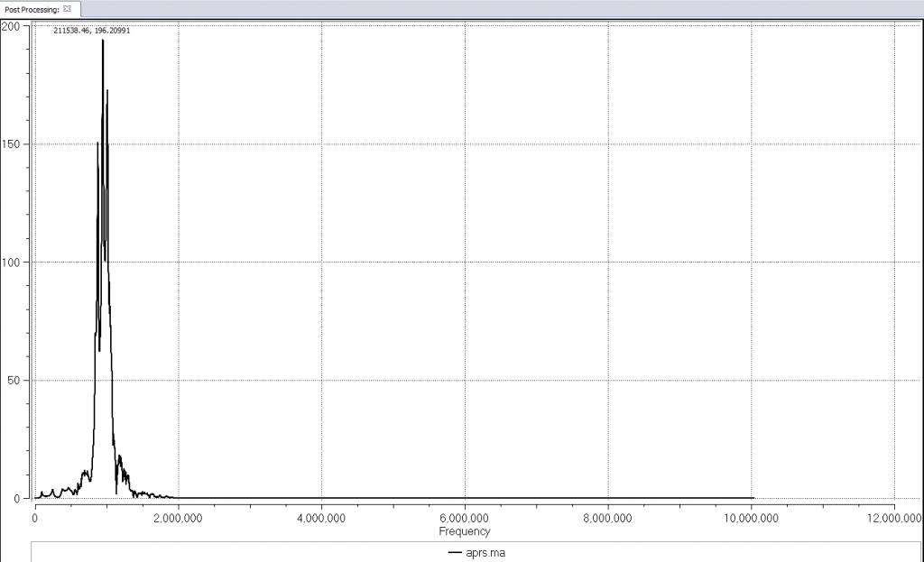Click the right end of the flat trace line

coord(752,497)
